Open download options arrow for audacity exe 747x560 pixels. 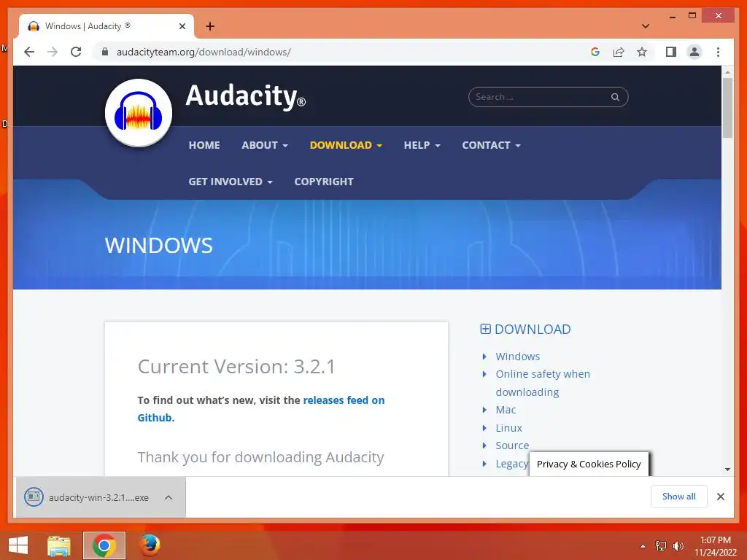(x=169, y=497)
